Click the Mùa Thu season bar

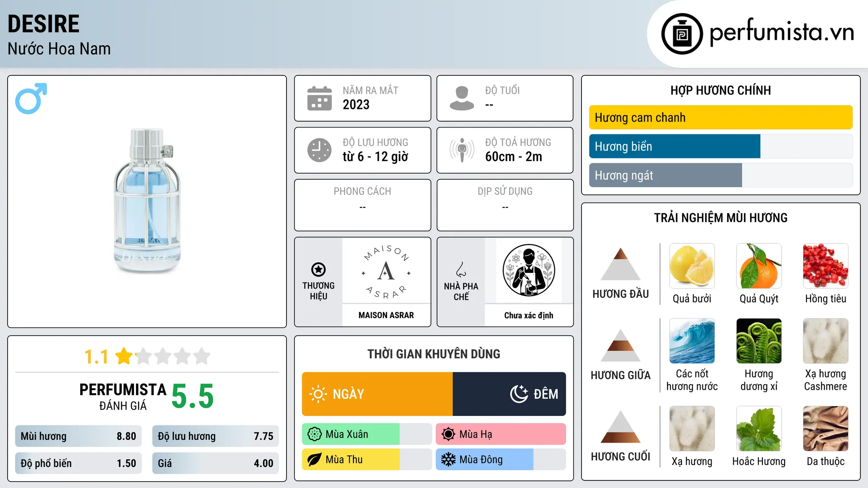367,460
